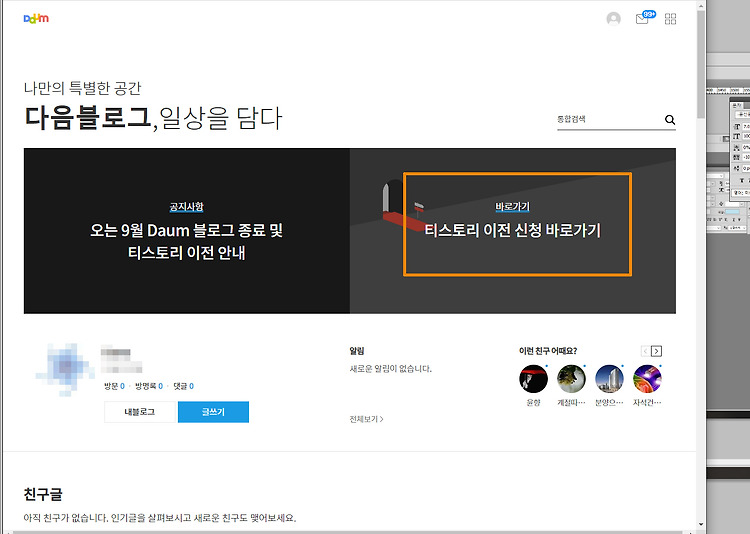This screenshot has width=750, height=534.
Task: Click the blue 글쓰기 button
Action: [x=213, y=412]
